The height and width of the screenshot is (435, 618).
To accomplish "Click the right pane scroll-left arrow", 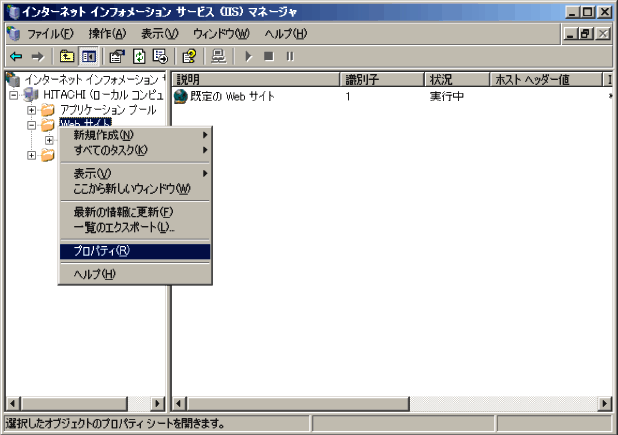I will pos(179,403).
